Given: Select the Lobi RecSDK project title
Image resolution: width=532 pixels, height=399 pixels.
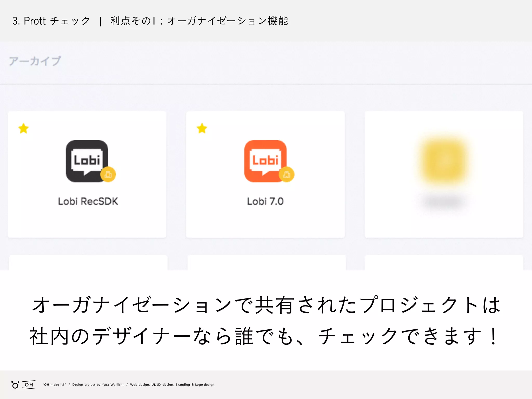Looking at the screenshot, I should point(88,201).
